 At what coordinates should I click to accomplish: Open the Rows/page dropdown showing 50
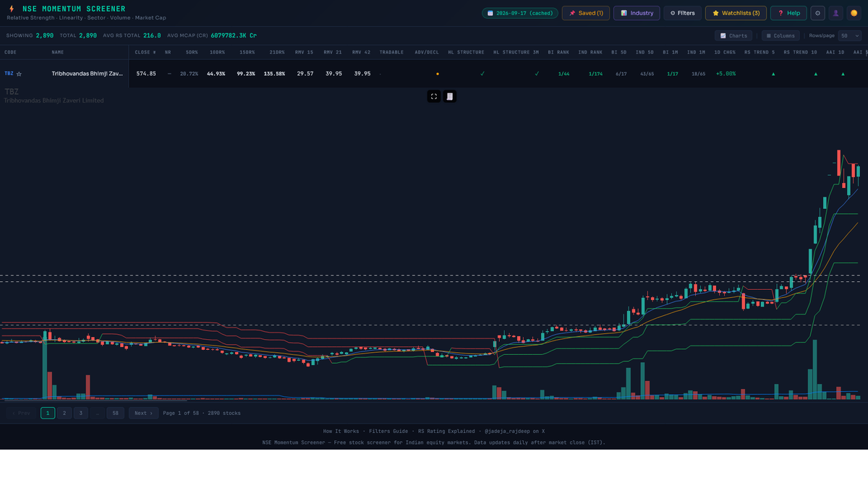tap(849, 35)
